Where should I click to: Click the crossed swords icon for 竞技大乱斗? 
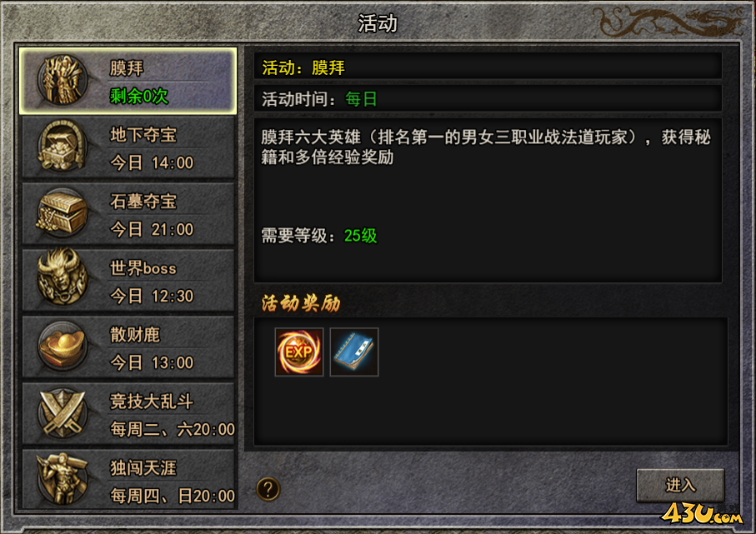(x=63, y=413)
